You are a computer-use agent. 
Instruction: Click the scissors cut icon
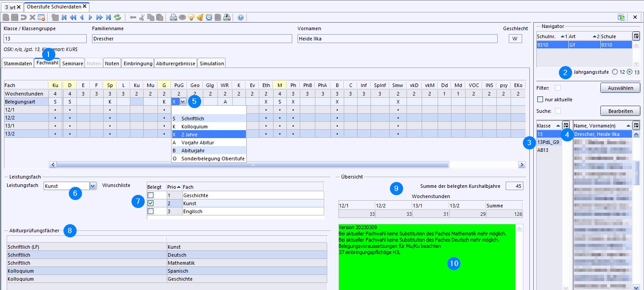click(142, 17)
